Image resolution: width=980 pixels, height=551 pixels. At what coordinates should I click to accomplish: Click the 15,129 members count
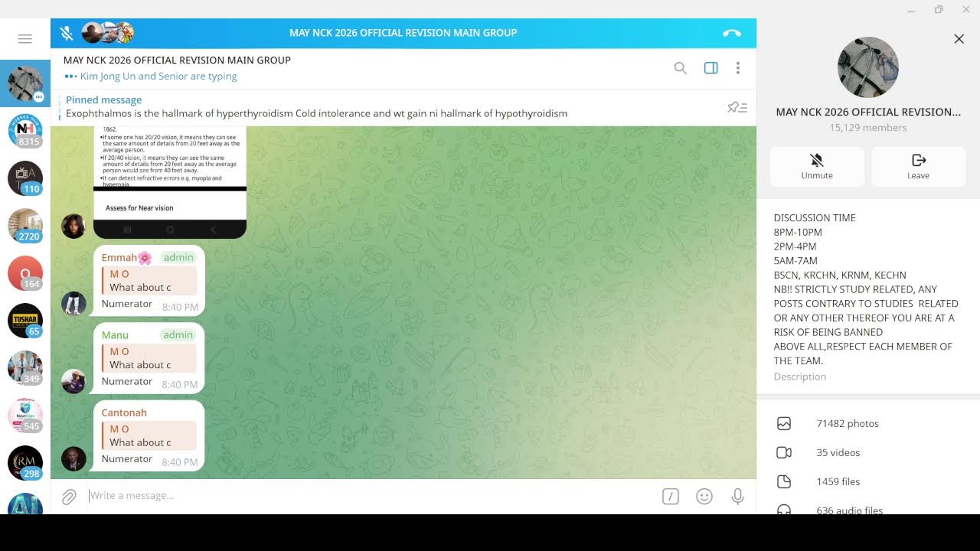point(867,128)
